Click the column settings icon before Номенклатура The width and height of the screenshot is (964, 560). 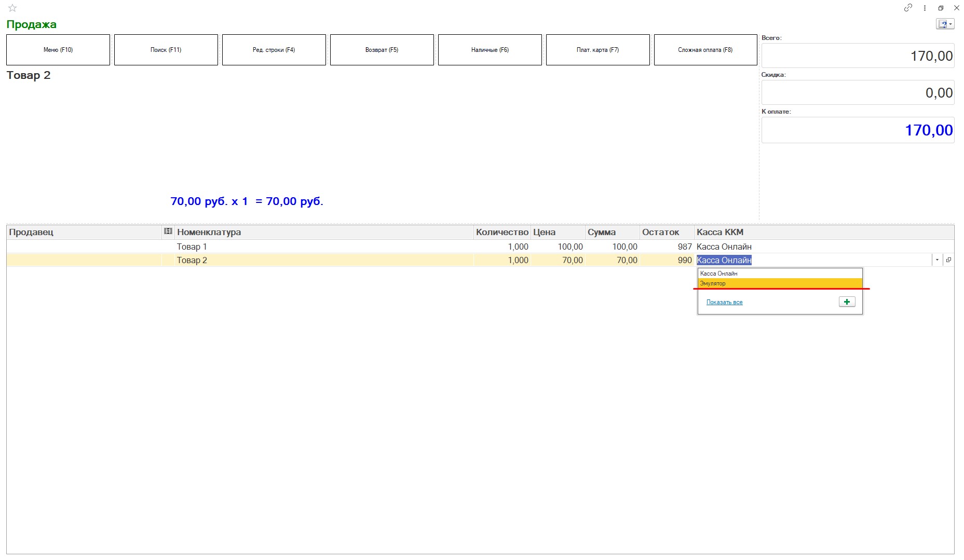pyautogui.click(x=168, y=231)
